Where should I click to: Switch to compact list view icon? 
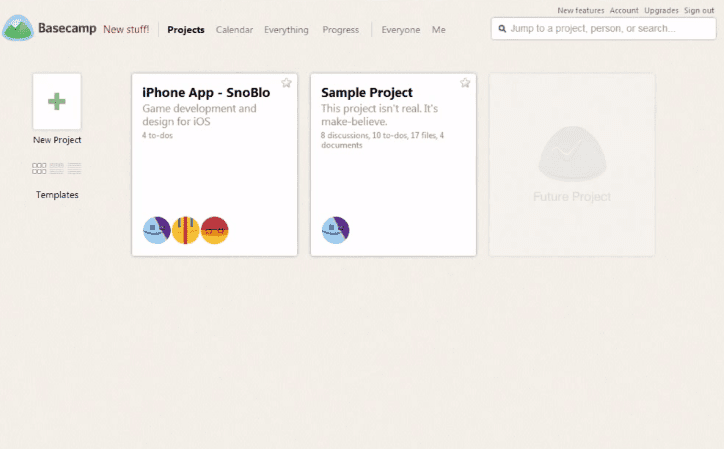click(56, 168)
